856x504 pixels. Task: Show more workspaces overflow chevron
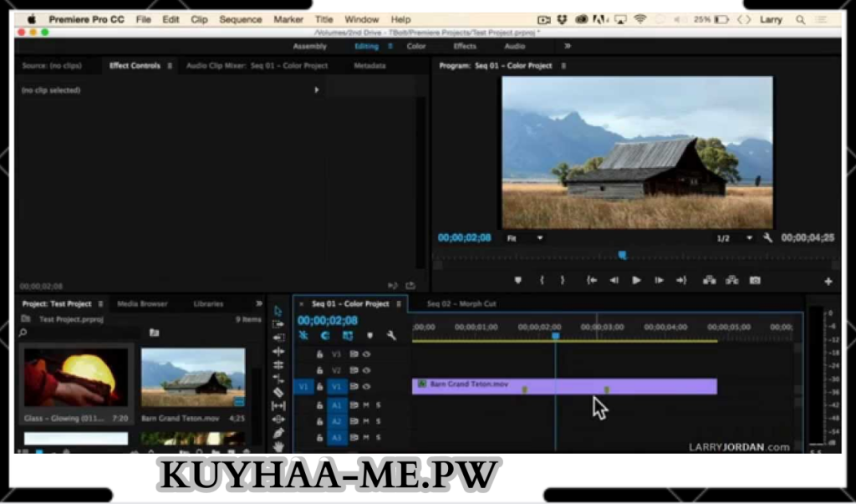tap(568, 47)
